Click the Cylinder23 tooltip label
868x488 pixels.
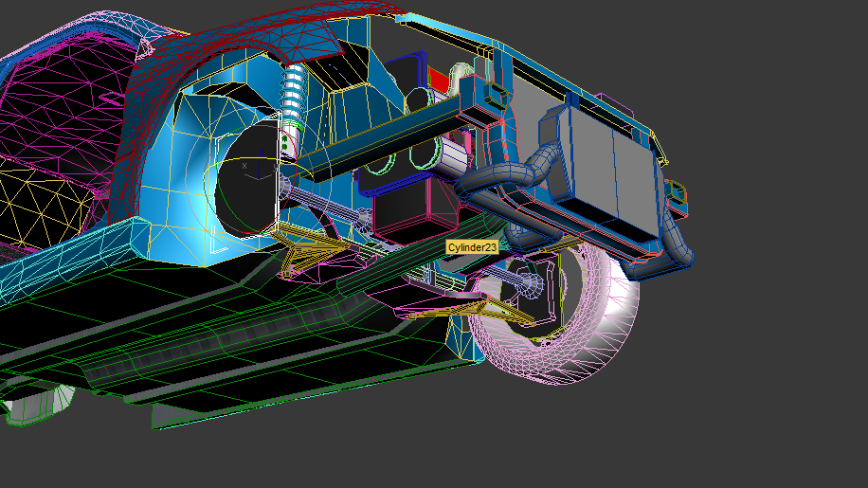pyautogui.click(x=472, y=247)
